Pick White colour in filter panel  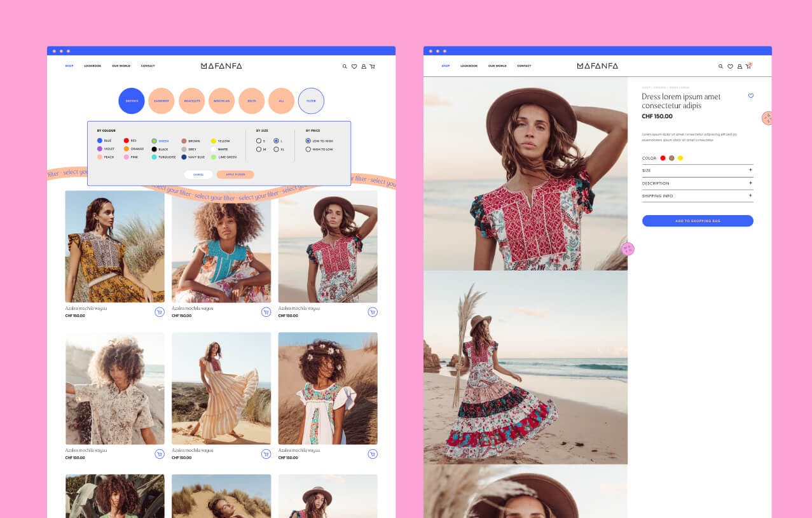(214, 149)
